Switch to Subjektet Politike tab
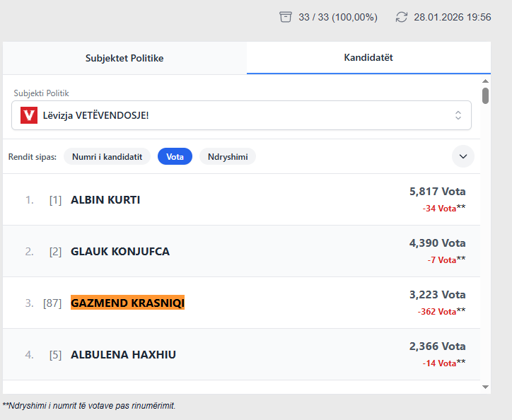Screen dimensions: 512x420 124,58
